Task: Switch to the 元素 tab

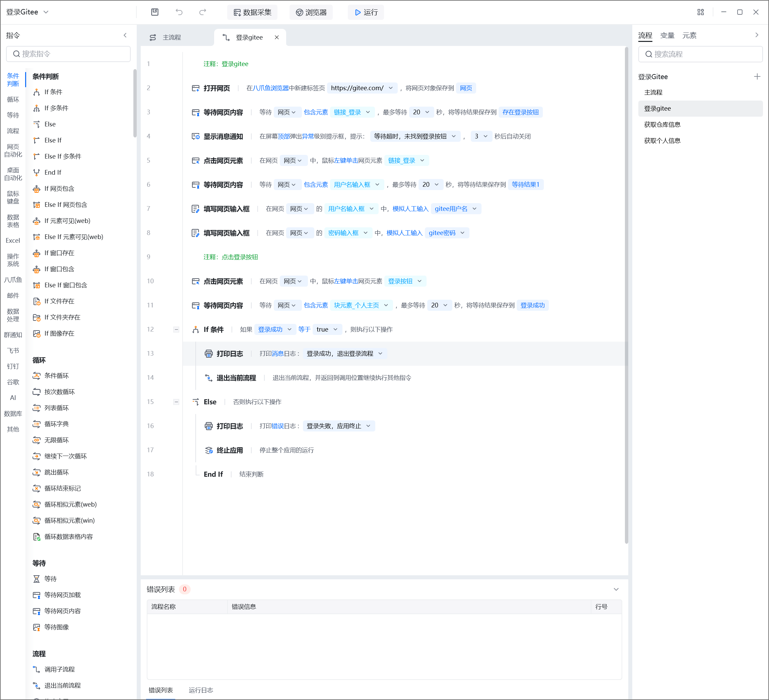Action: (x=689, y=36)
